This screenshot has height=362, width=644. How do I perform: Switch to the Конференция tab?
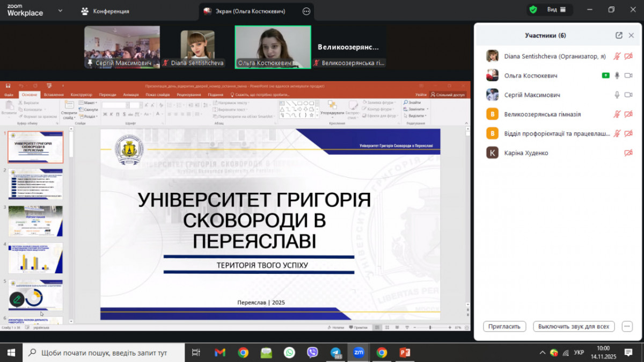pyautogui.click(x=105, y=11)
